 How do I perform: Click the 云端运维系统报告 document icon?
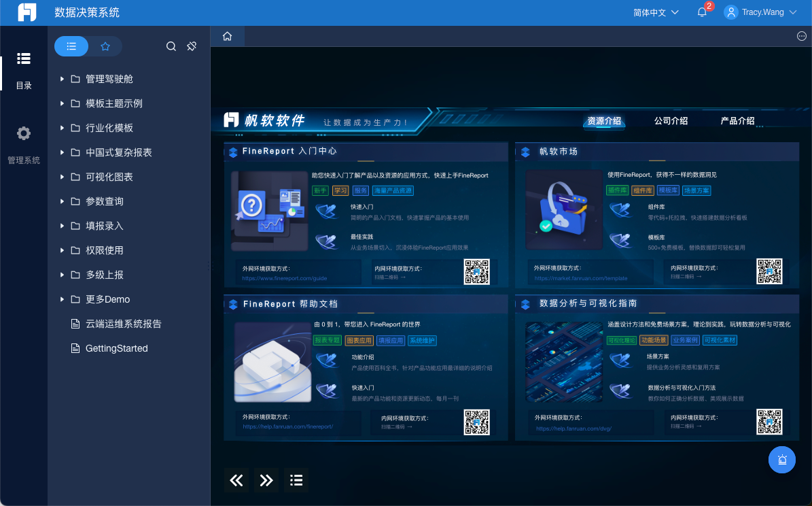coord(75,324)
